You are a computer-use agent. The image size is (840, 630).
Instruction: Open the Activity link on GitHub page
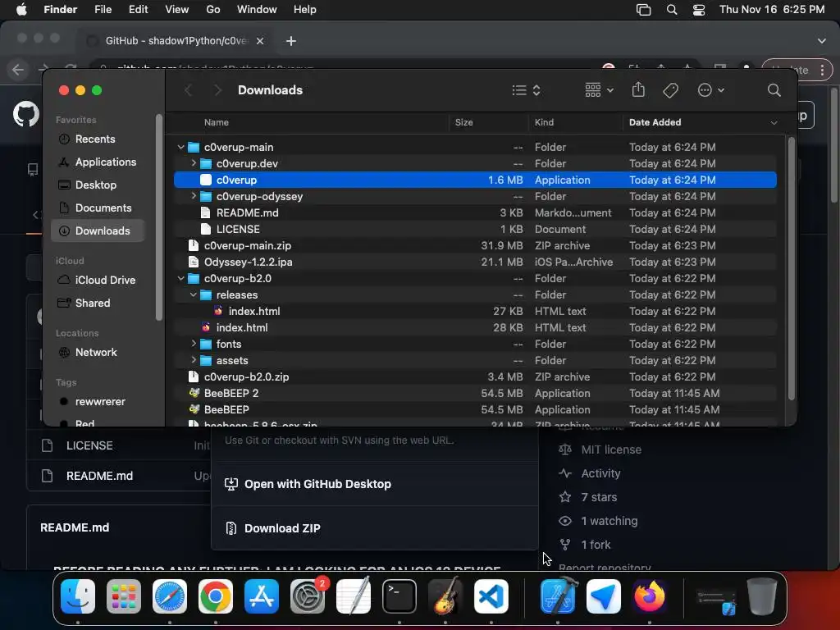click(x=600, y=473)
